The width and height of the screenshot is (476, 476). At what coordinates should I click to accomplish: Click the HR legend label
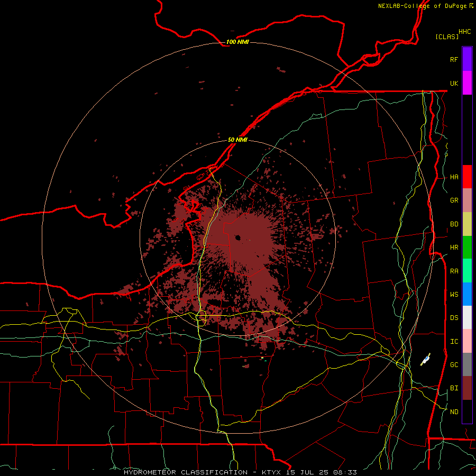(454, 248)
